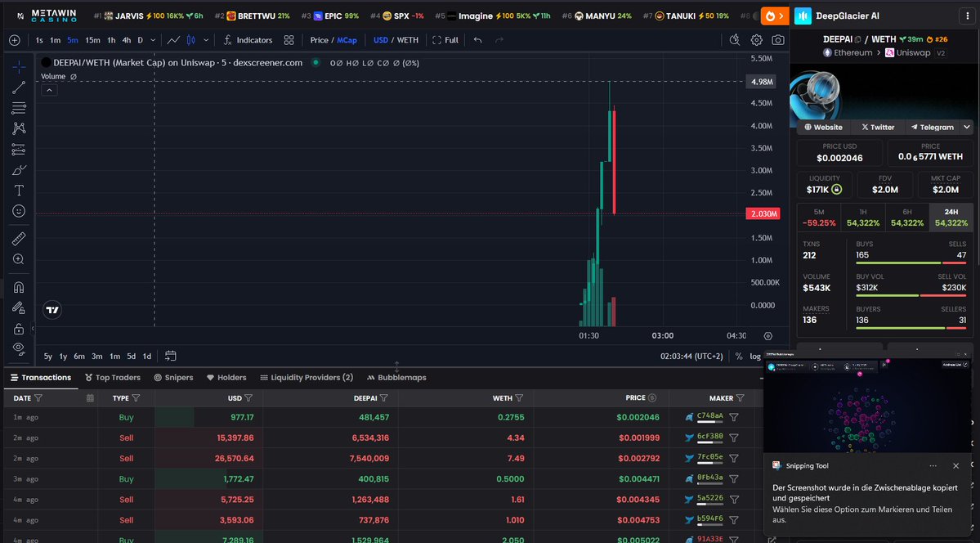
Task: Switch chart interval to 15m
Action: coord(92,40)
